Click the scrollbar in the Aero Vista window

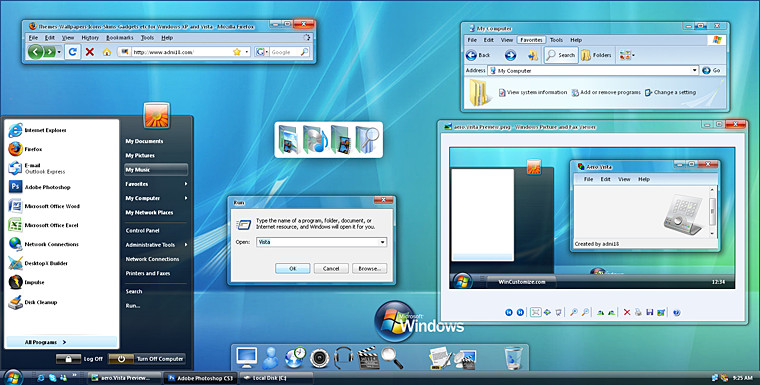[712, 211]
